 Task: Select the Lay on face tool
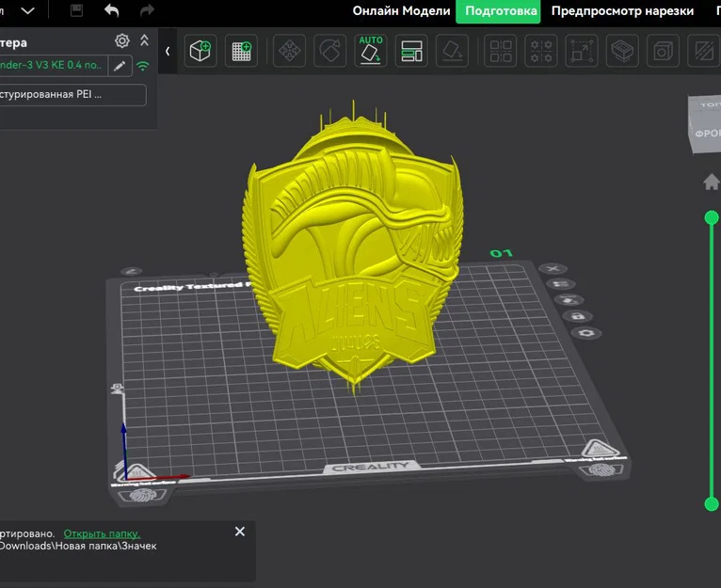pyautogui.click(x=452, y=51)
